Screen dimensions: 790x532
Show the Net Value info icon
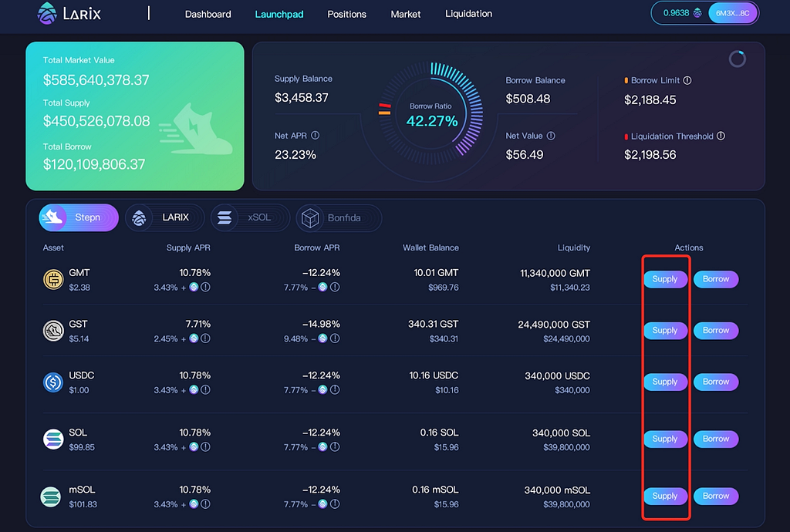click(x=551, y=136)
